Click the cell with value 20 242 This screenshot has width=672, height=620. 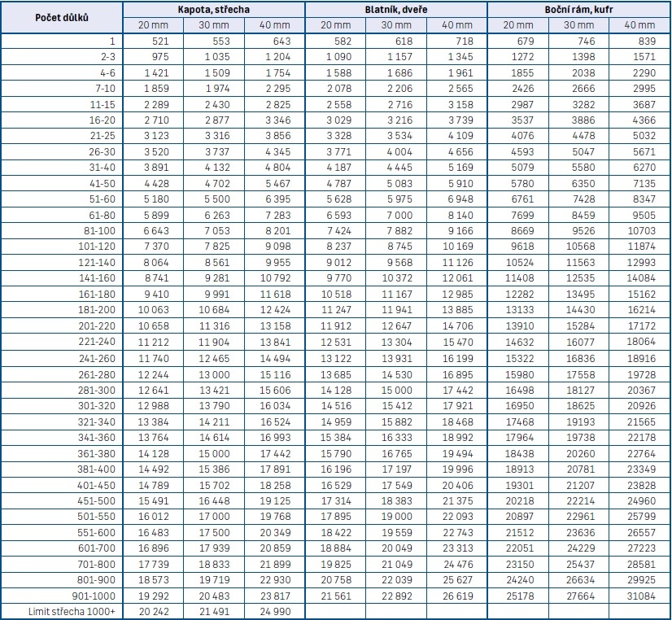[x=153, y=611]
